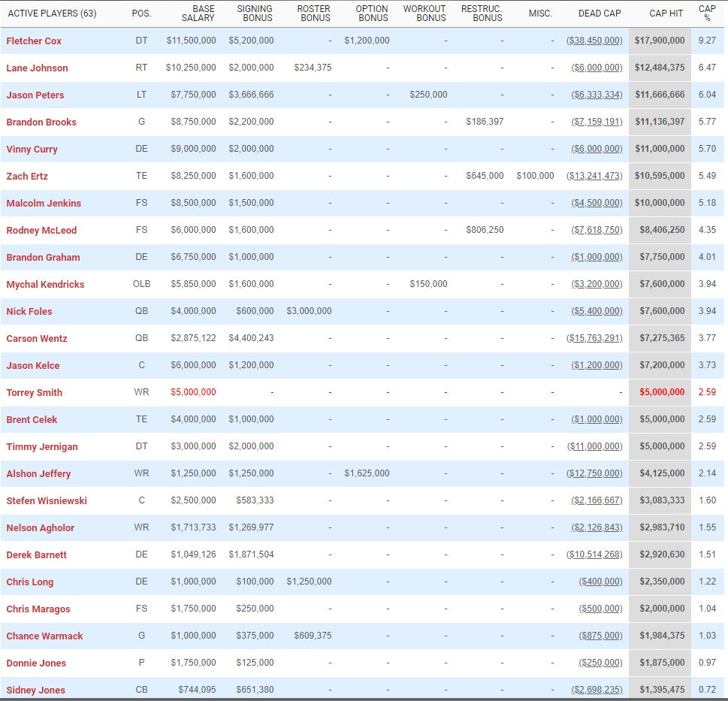The height and width of the screenshot is (701, 728).
Task: Select Sidney Jones name link
Action: (36, 690)
